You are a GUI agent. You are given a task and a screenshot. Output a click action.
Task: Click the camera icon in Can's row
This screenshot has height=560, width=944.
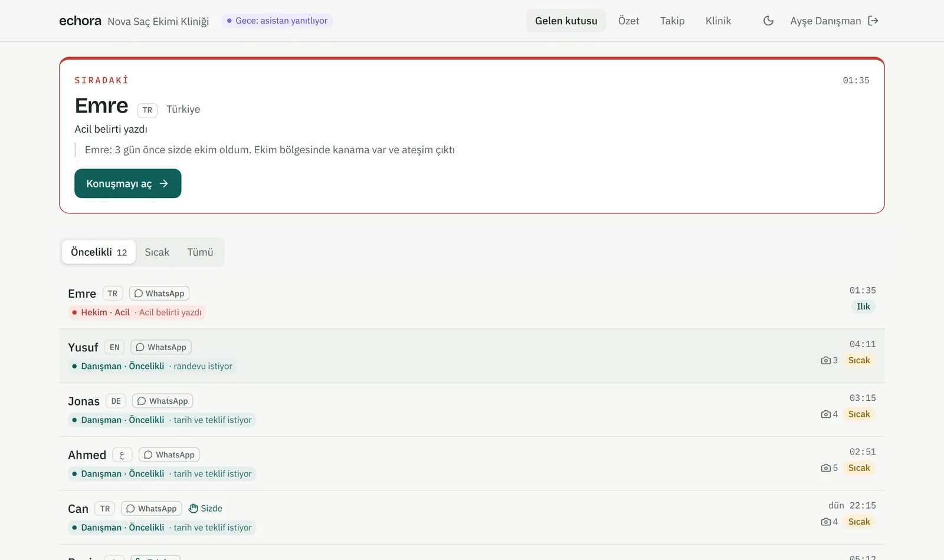tap(826, 522)
